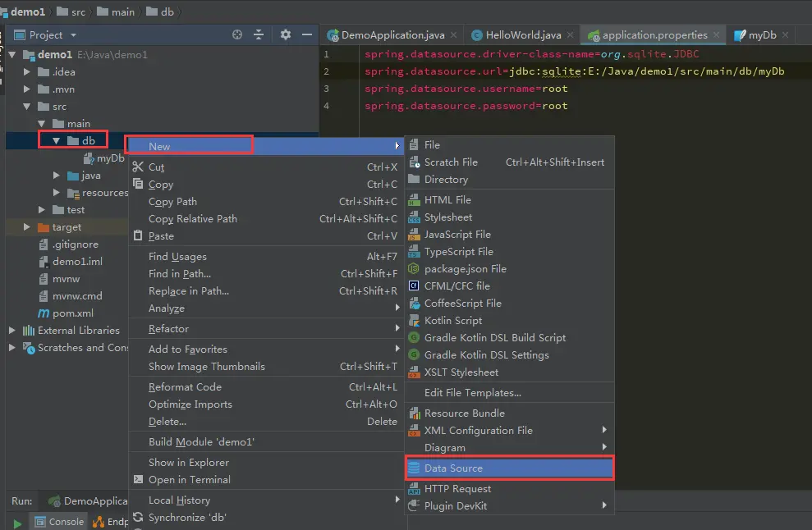This screenshot has width=812, height=530.
Task: Click the Open in Terminal icon
Action: coord(138,479)
